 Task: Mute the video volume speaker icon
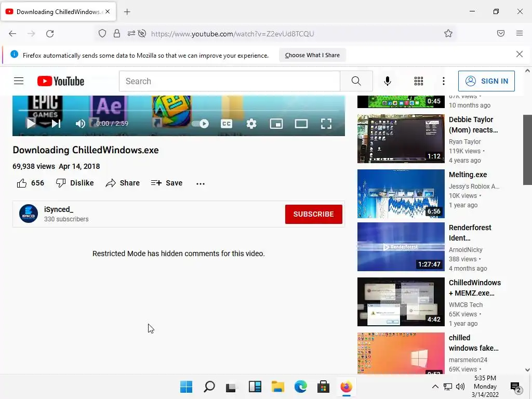point(80,124)
